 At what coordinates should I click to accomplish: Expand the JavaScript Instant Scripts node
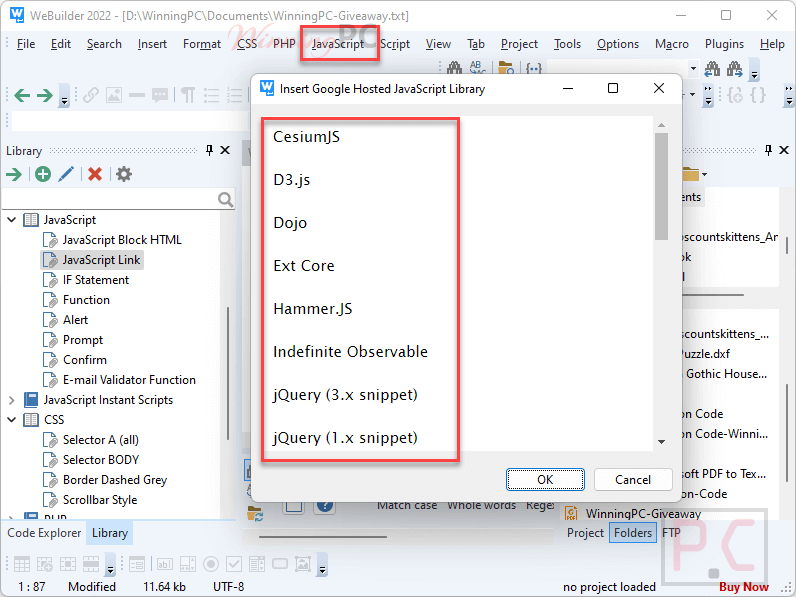[11, 400]
